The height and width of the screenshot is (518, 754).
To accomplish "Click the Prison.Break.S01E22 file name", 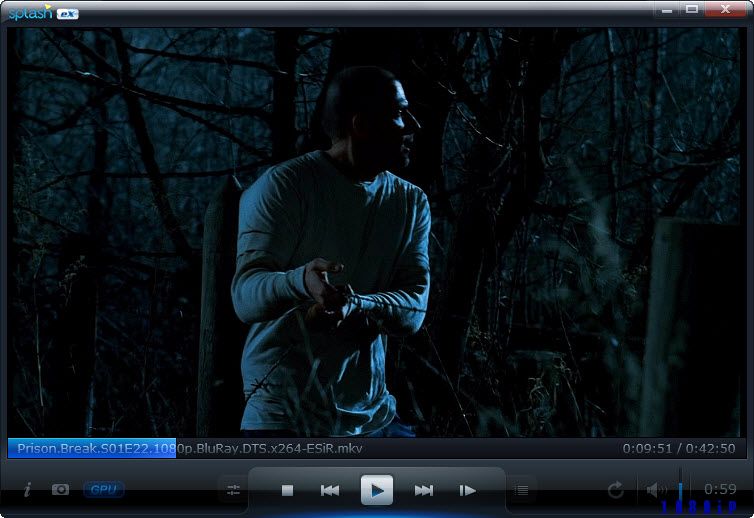I will coord(189,448).
